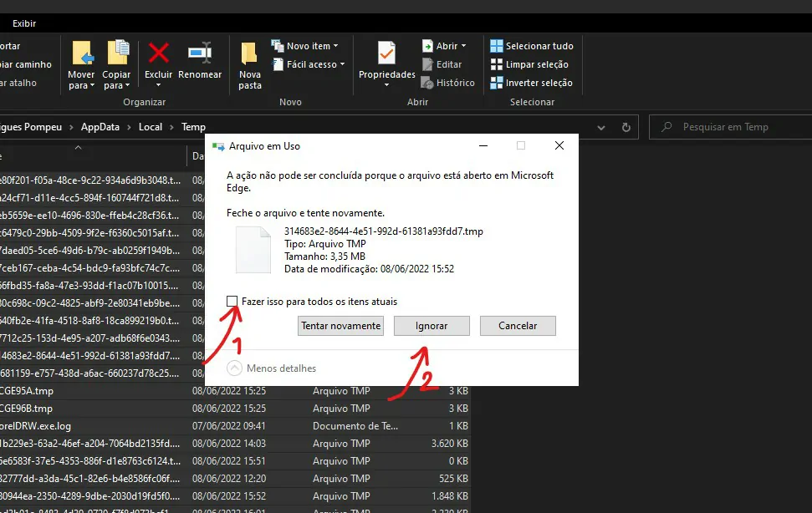Screen dimensions: 812x513
Task: Click Local in breadcrumb path
Action: click(151, 127)
